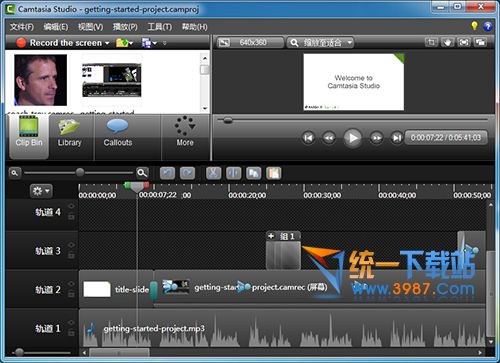Toggle the lock icon for 轨道 3
Image resolution: width=500 pixels, height=363 pixels.
point(71,255)
